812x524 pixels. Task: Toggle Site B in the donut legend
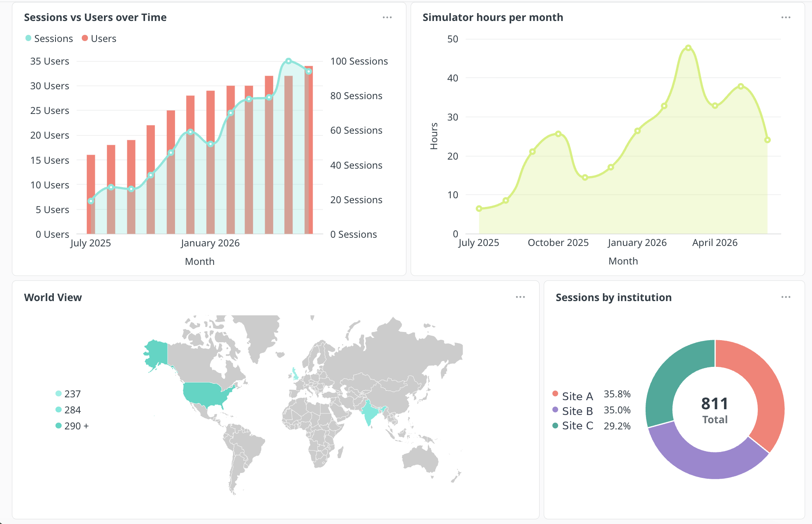click(573, 410)
